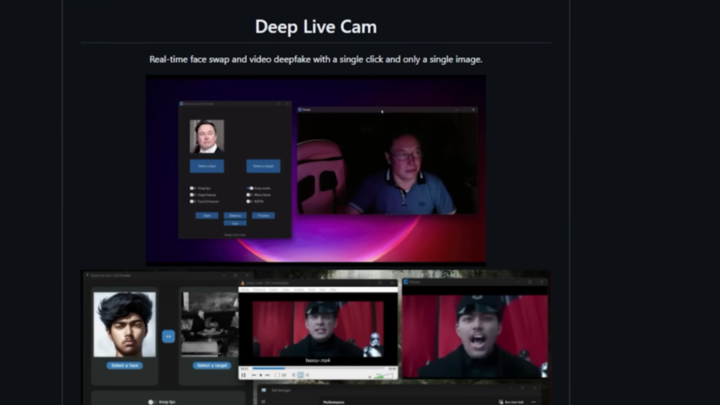Screen dimensions: 720x405
Task: Click the Real-time face swap description text
Action: [x=316, y=59]
